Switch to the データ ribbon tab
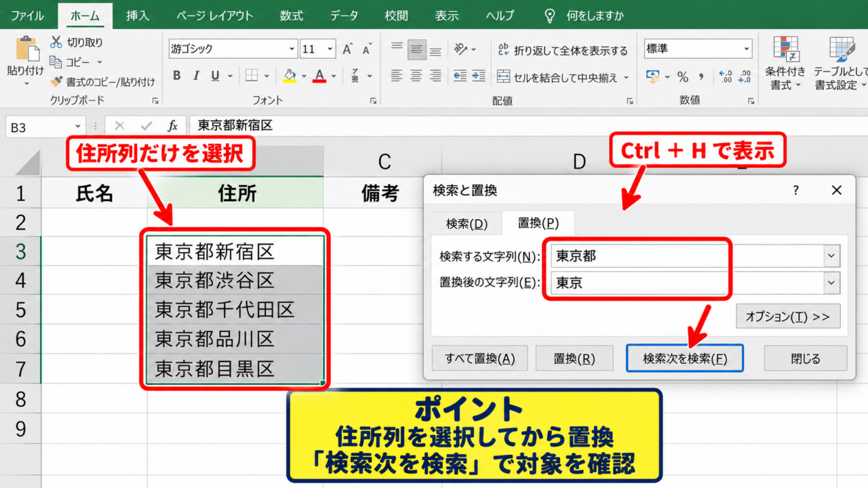868x488 pixels. 344,16
